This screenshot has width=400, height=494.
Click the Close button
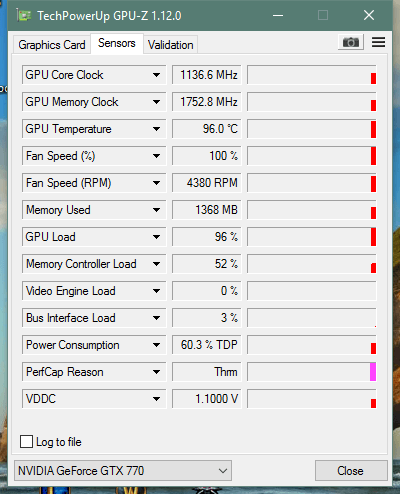tap(351, 471)
